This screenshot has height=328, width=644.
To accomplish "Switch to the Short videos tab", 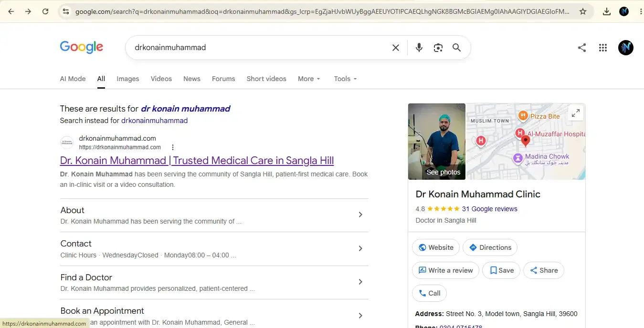I will click(266, 79).
